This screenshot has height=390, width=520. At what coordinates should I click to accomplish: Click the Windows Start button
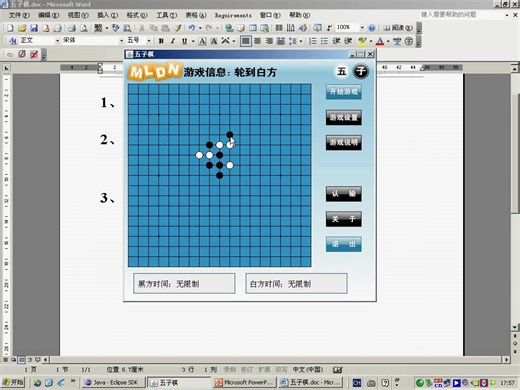(13, 382)
